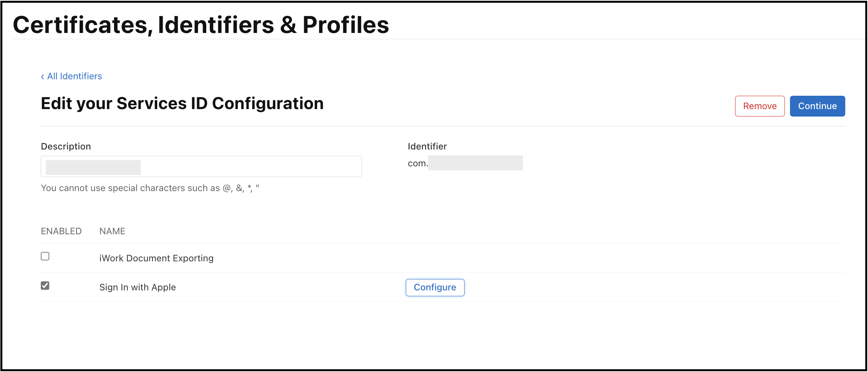
Task: Click the Identifier label
Action: (427, 146)
